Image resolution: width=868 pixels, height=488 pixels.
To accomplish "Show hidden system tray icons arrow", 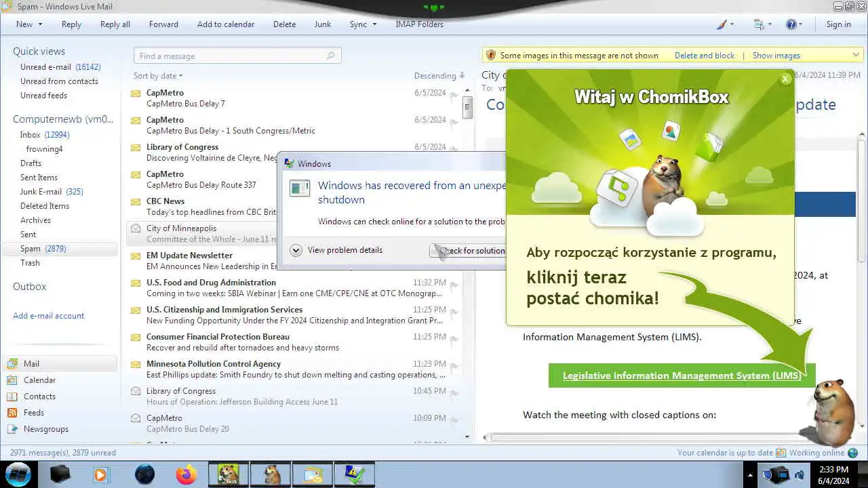I will (749, 474).
